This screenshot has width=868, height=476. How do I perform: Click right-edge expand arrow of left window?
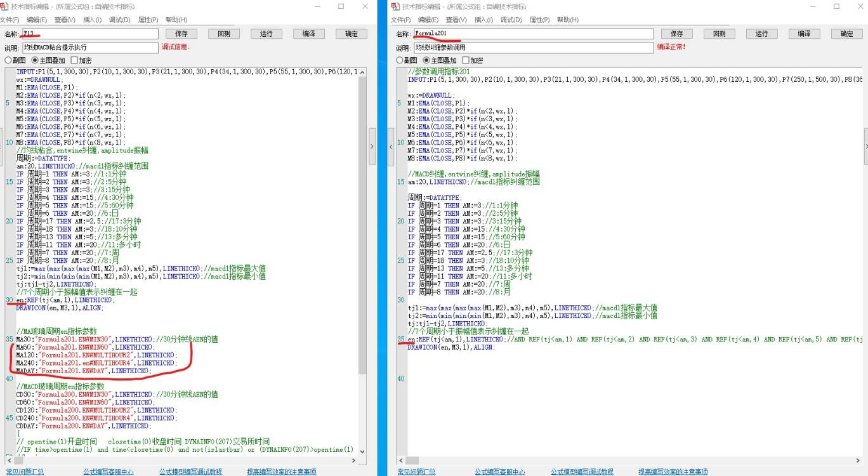click(372, 147)
